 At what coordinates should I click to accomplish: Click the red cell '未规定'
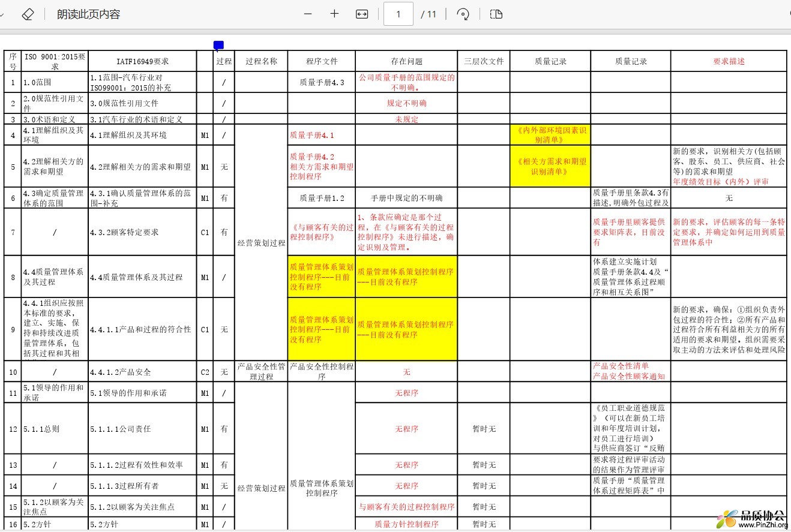click(406, 119)
